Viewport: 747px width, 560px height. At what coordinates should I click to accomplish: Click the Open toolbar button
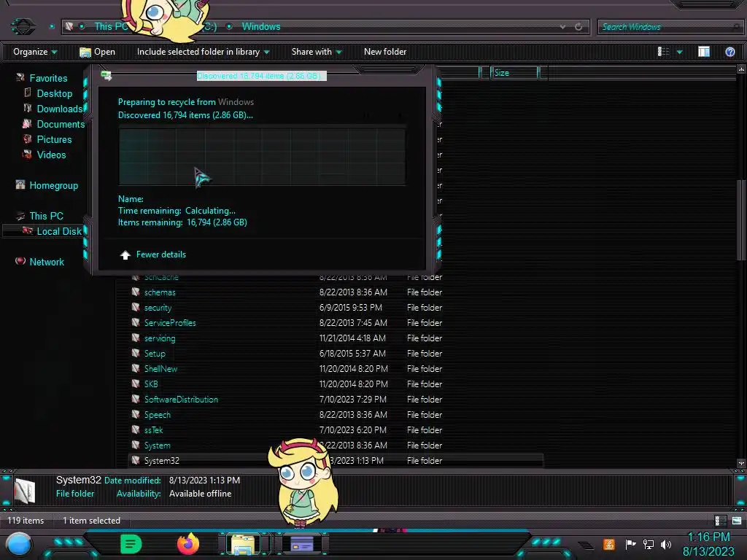[x=97, y=52]
